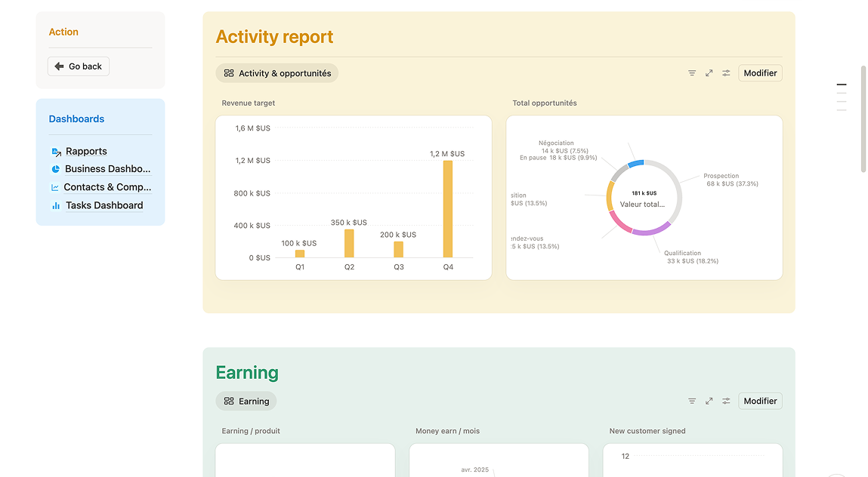Expand Activity report view to full page

tap(709, 73)
